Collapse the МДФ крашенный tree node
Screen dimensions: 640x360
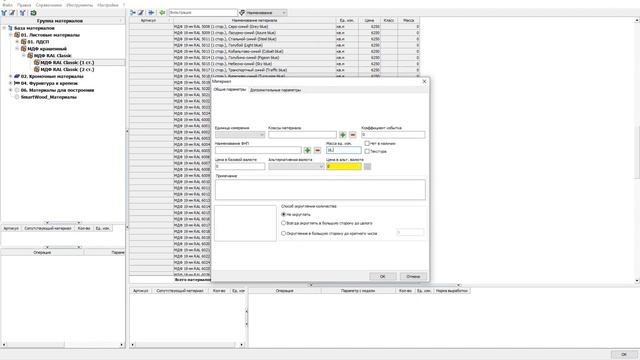pos(17,49)
